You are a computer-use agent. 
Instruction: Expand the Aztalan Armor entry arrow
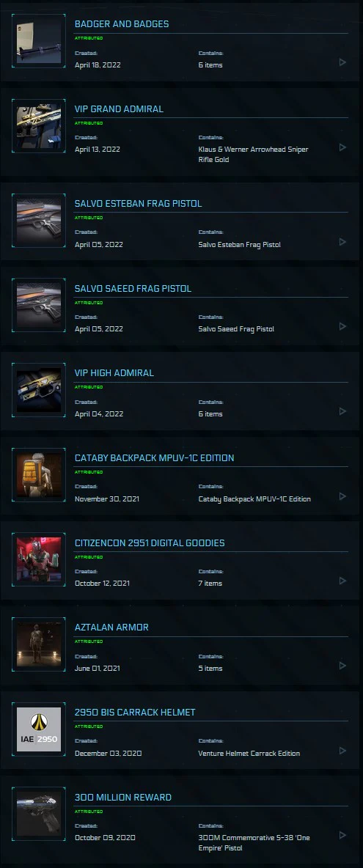coord(342,666)
